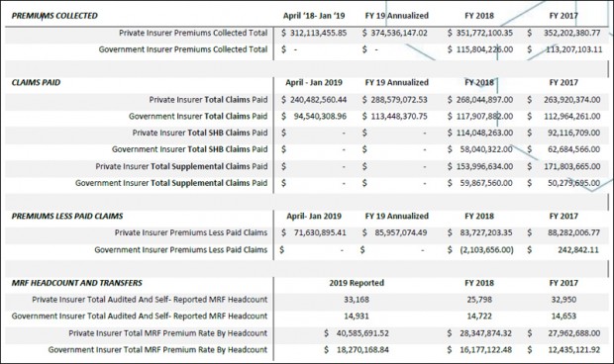Click the 33,168 headcount value
The width and height of the screenshot is (614, 364).
click(357, 300)
